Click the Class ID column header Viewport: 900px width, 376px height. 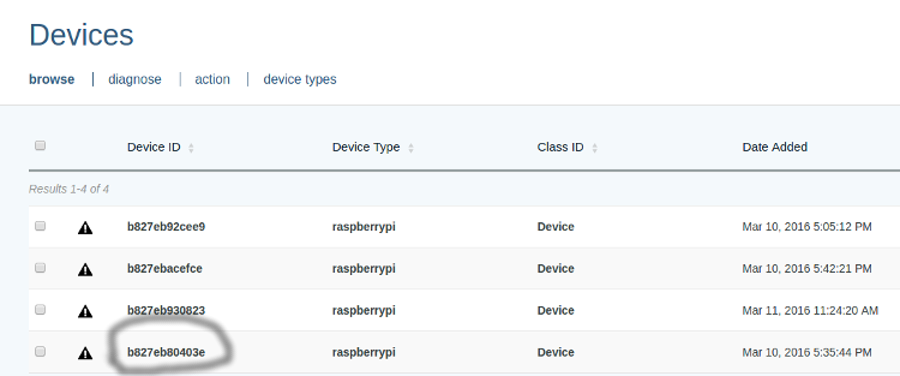pyautogui.click(x=560, y=147)
